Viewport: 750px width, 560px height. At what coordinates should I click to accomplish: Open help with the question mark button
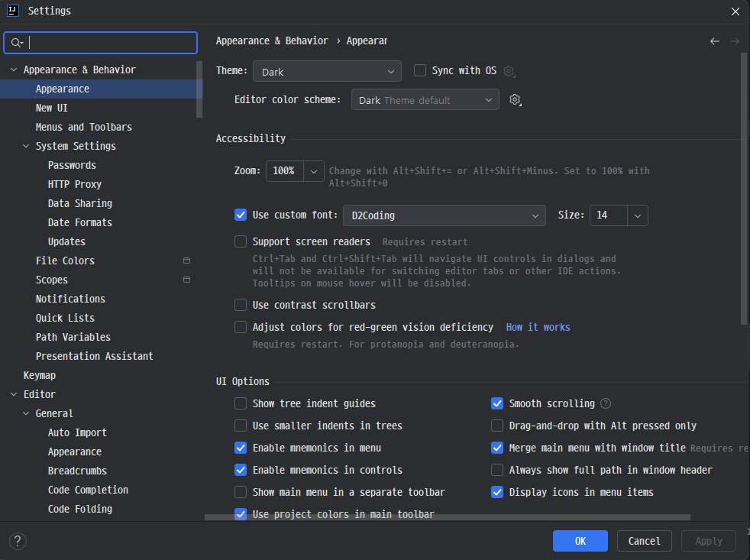18,542
